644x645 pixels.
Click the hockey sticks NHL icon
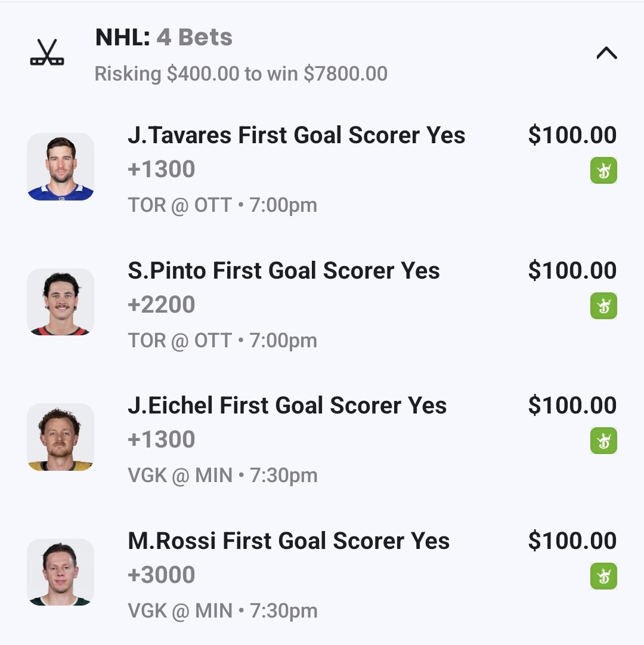coord(47,53)
